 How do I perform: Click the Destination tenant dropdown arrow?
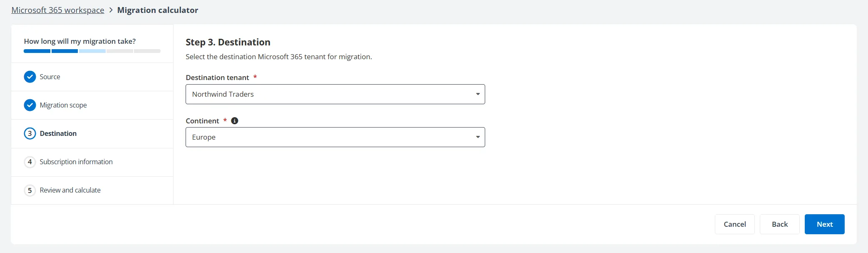click(478, 94)
